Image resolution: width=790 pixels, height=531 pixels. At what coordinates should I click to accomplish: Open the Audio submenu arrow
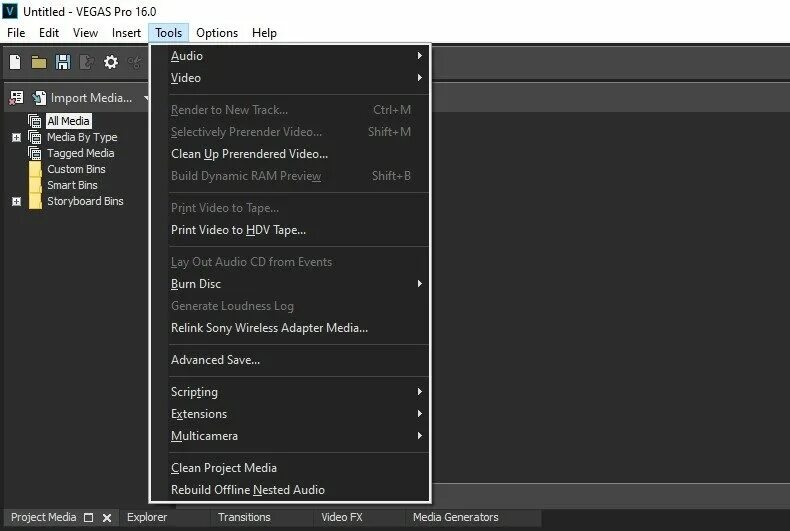click(419, 55)
